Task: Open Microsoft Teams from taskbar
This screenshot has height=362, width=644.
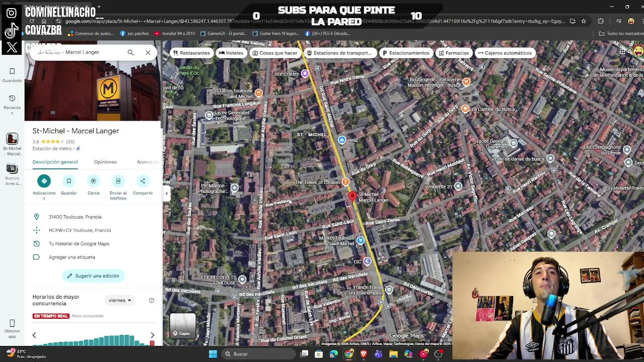Action: pos(378,354)
